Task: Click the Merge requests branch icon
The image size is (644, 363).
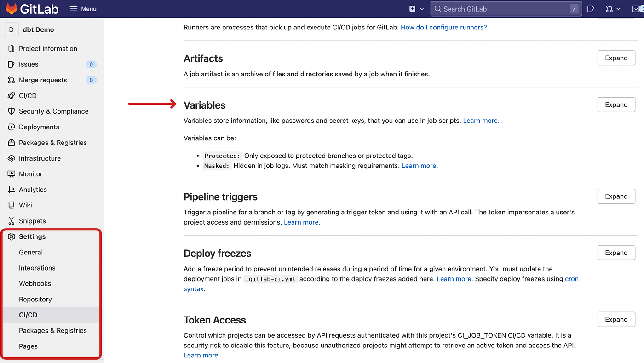Action: coord(11,80)
